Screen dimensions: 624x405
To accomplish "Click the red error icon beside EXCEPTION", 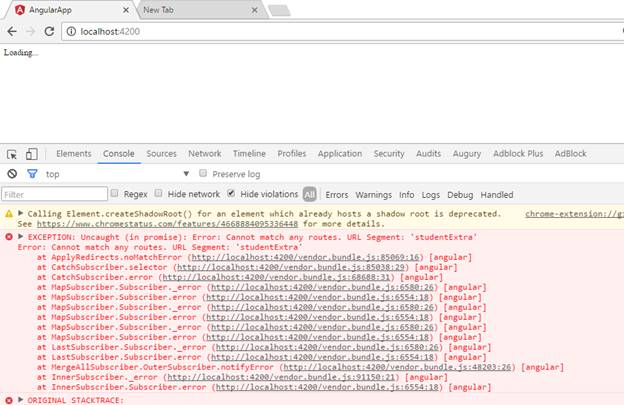I will click(9, 237).
